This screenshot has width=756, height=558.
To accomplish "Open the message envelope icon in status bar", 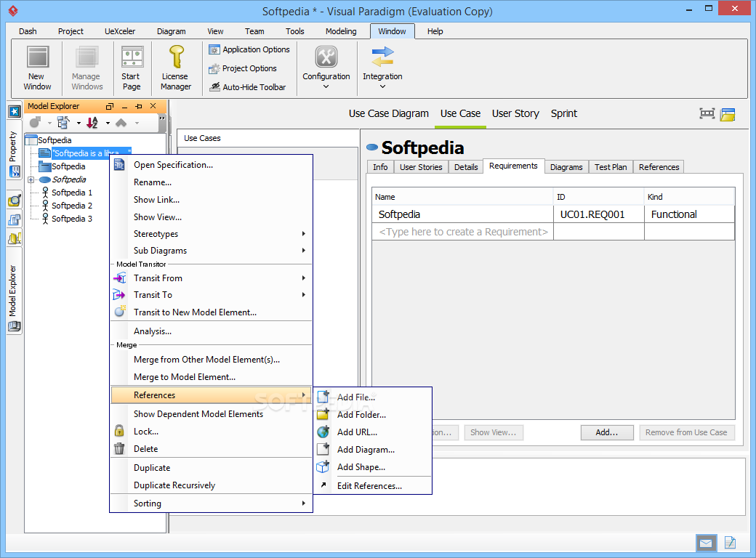I will coord(706,543).
